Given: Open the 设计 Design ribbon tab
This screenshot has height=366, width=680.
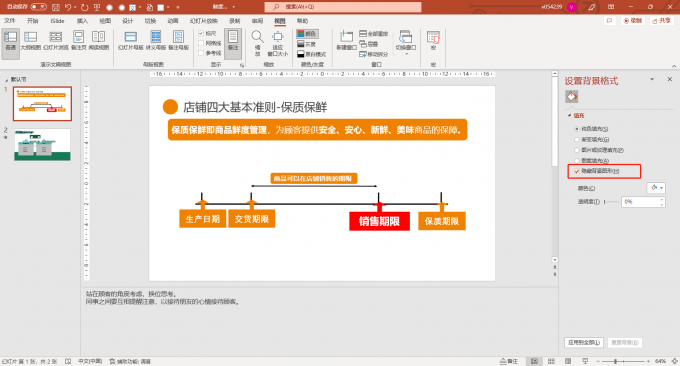Looking at the screenshot, I should click(128, 21).
